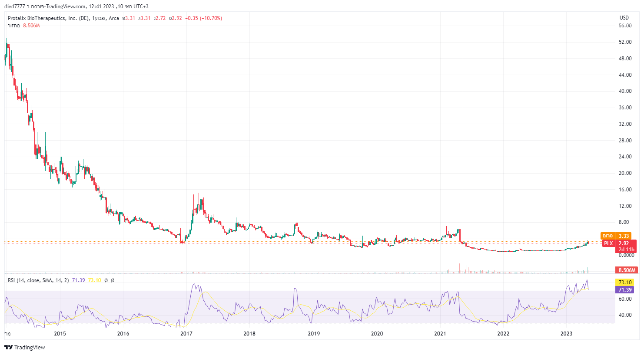Click the 2020 year on time axis
This screenshot has height=355, width=644.
coord(377,334)
